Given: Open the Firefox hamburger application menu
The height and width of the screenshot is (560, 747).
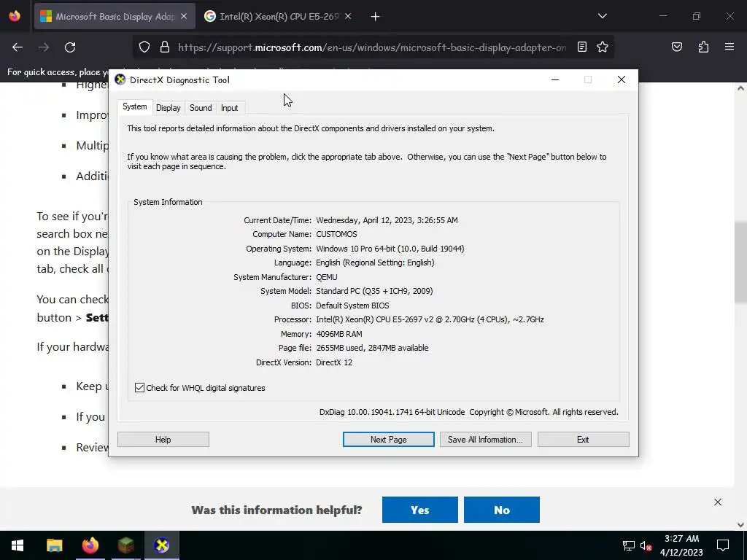Looking at the screenshot, I should point(729,47).
